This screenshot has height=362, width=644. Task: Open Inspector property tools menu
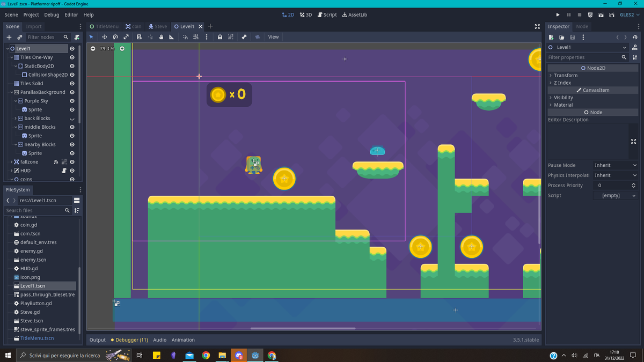(x=635, y=57)
